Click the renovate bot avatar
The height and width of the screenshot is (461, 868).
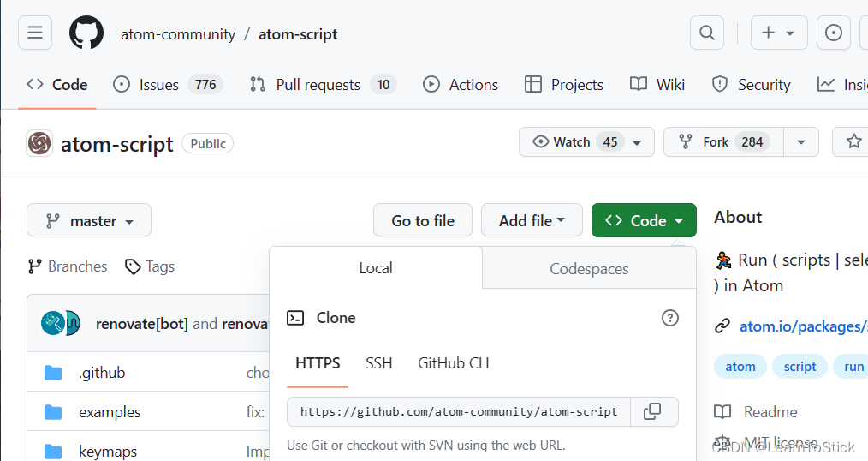point(53,323)
